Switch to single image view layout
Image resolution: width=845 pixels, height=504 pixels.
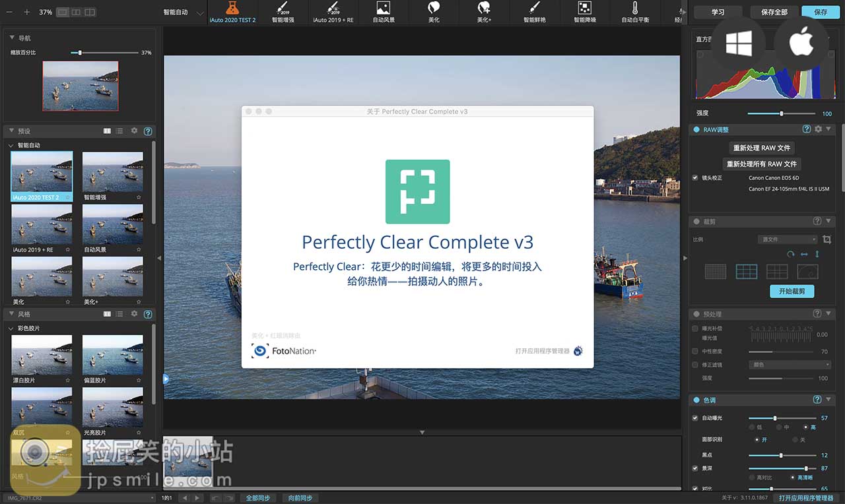[62, 12]
